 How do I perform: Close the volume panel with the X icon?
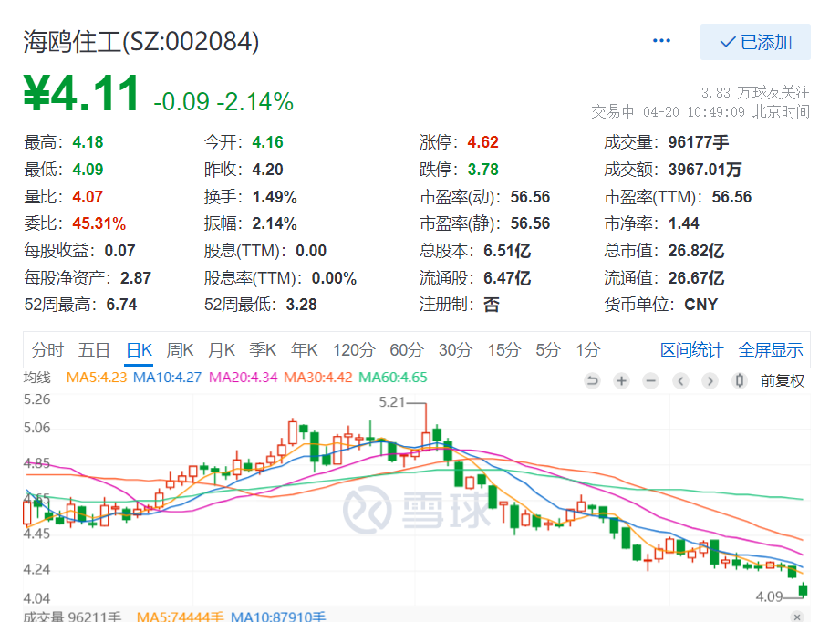click(x=797, y=617)
